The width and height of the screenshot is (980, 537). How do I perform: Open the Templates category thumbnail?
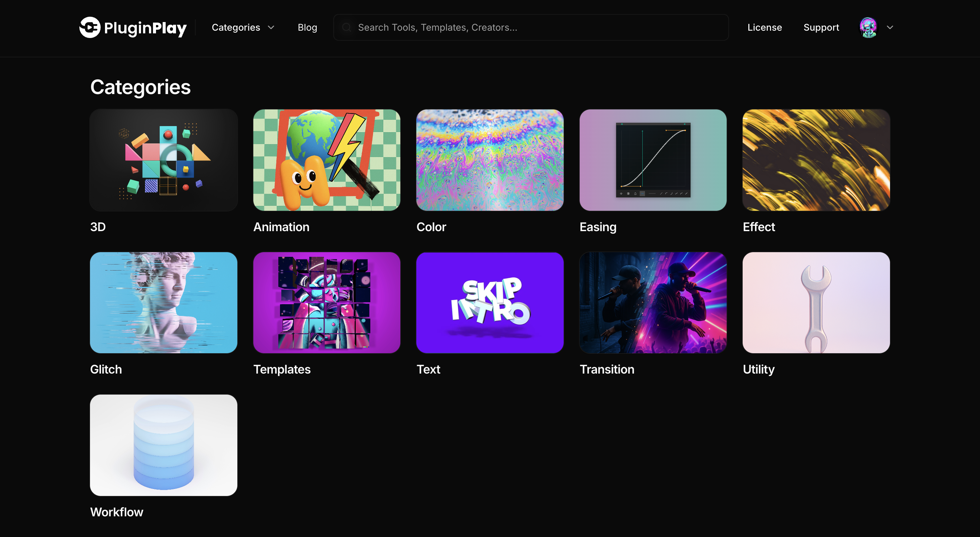(326, 303)
